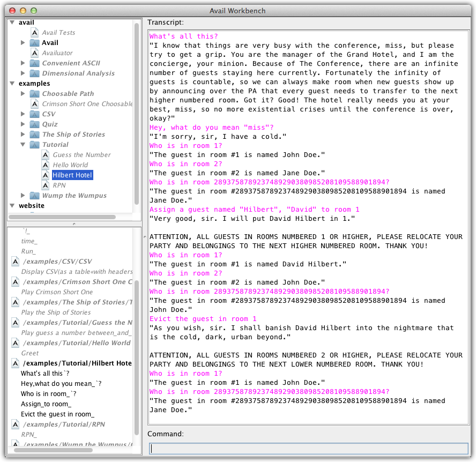Select the "time_" entry point
Screen dimensions: 476x462
click(29, 241)
